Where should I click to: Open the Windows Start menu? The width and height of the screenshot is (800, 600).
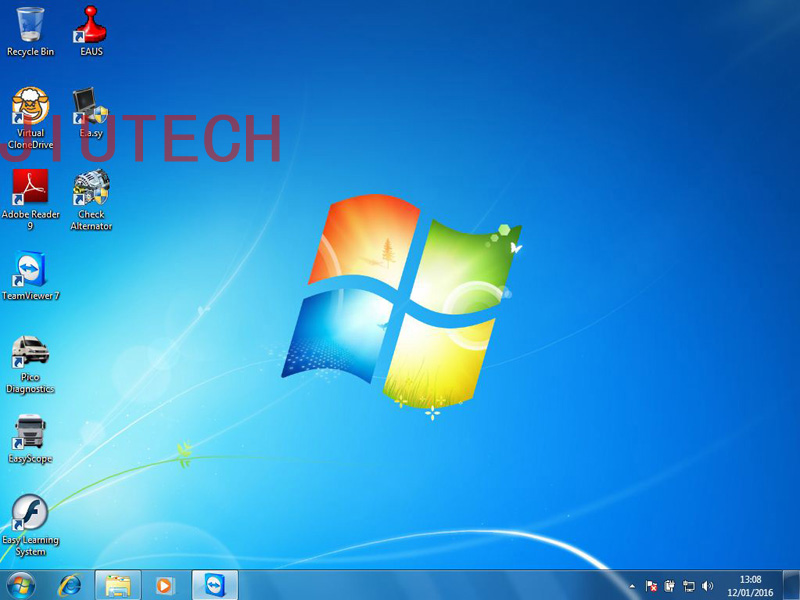[21, 585]
